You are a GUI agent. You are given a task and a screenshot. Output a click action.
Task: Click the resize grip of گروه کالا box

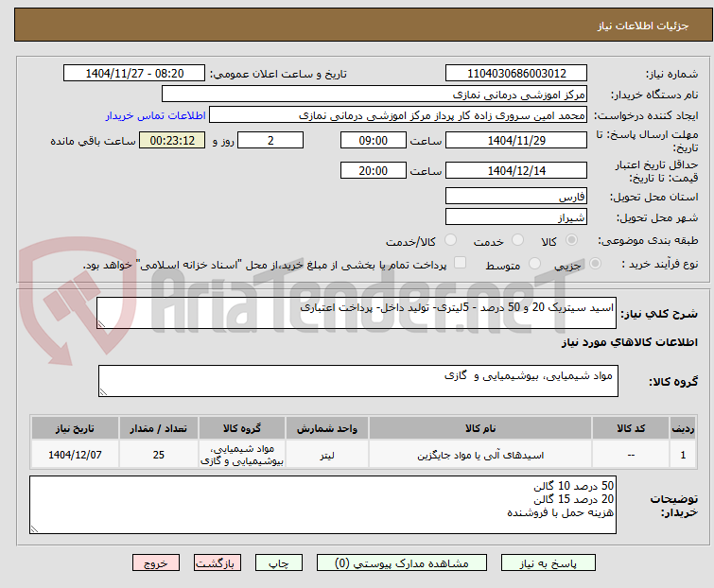(x=103, y=392)
